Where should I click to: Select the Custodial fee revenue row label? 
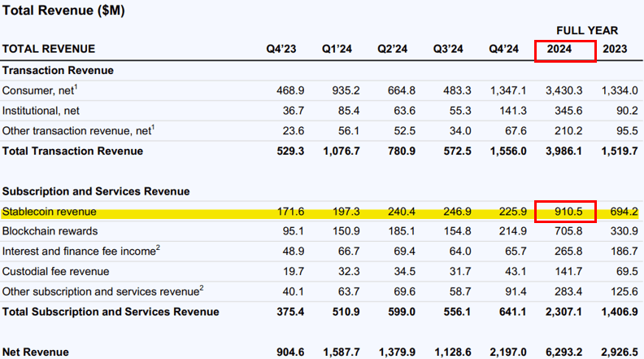55,271
